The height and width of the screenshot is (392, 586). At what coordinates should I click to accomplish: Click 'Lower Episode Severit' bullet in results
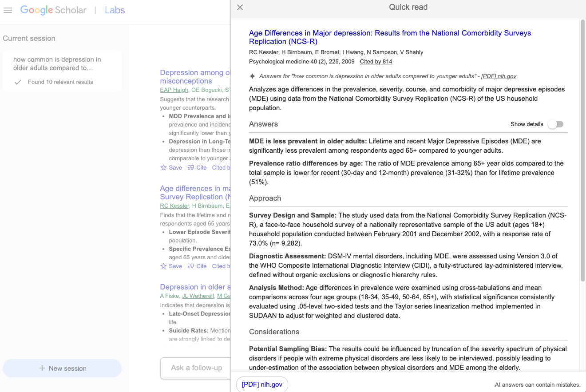pos(200,232)
